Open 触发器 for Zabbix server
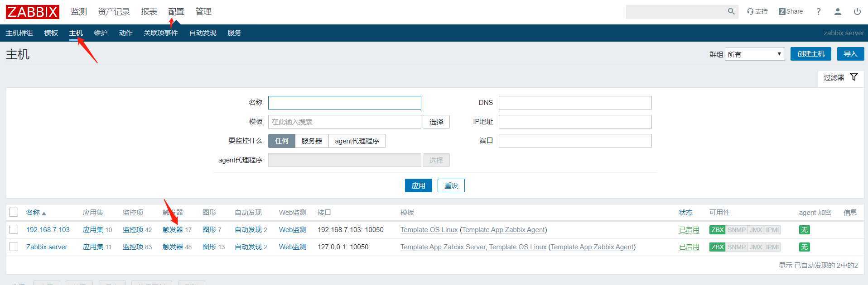This screenshot has width=868, height=285. click(x=173, y=247)
